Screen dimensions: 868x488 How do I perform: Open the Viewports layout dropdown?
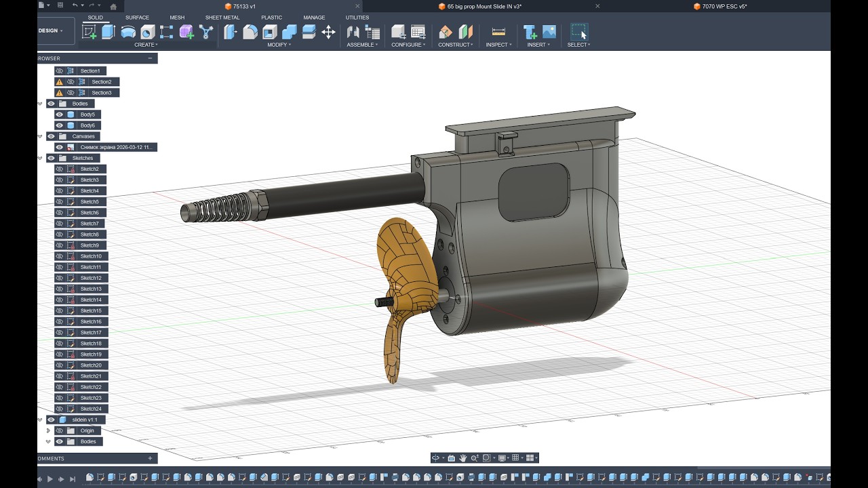click(x=532, y=458)
